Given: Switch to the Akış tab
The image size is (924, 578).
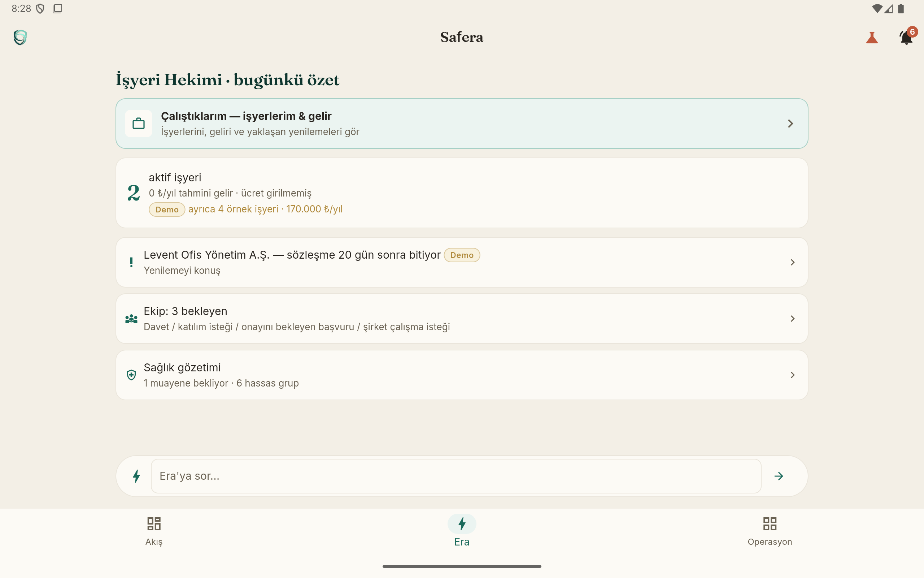Looking at the screenshot, I should [x=154, y=531].
